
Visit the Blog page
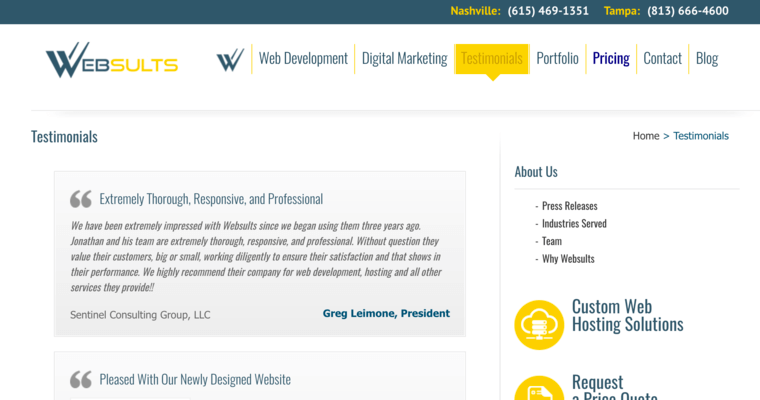coord(707,59)
